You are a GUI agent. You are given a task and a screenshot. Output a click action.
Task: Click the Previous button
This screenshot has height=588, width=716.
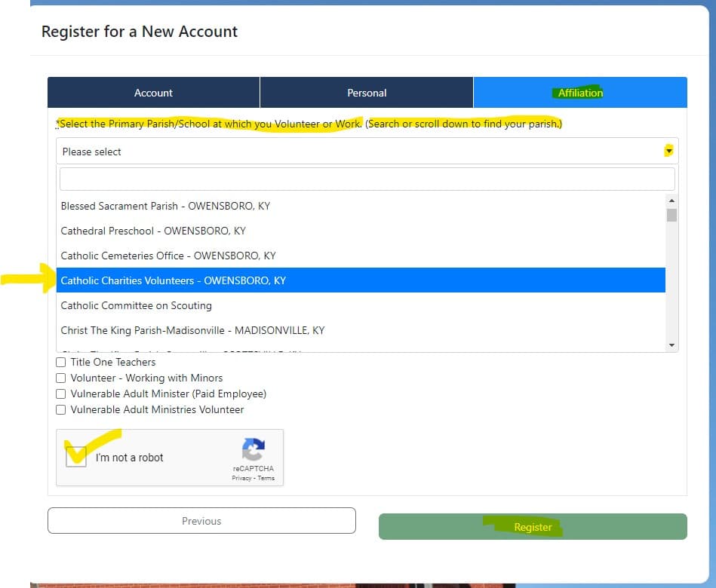pyautogui.click(x=201, y=520)
